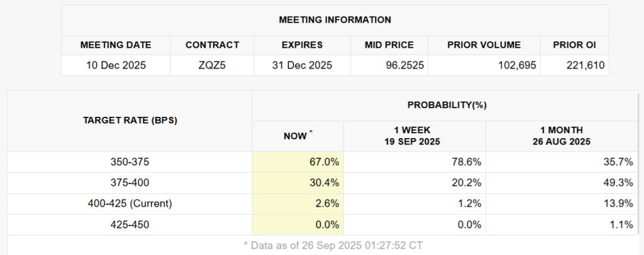This screenshot has height=255, width=644.
Task: Select the TARGET RATE (BPS) header
Action: [x=130, y=121]
